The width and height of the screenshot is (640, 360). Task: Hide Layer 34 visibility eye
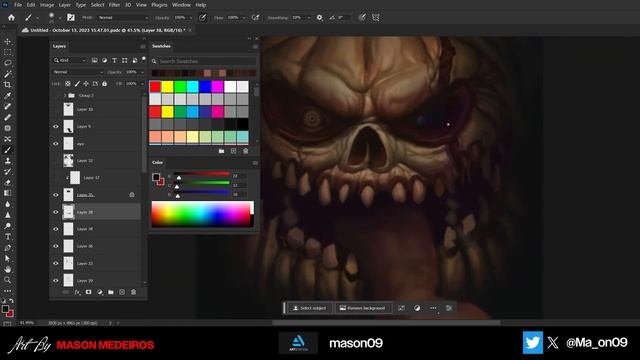(56, 229)
